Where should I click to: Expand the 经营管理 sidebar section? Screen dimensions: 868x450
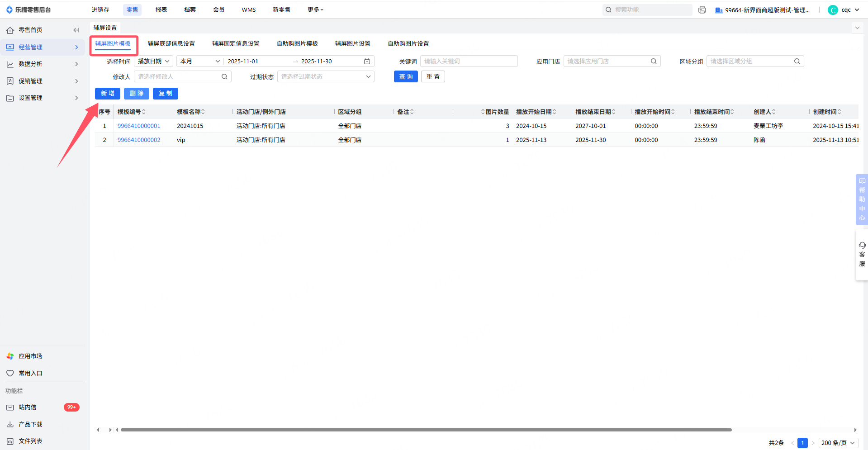coord(43,47)
